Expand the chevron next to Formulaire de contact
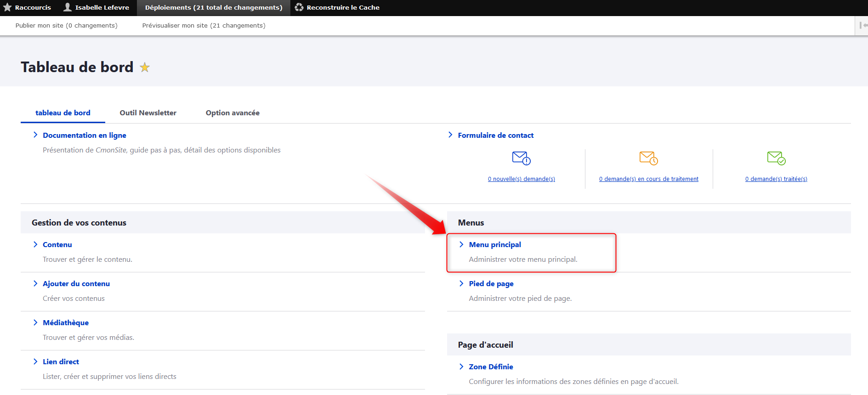The width and height of the screenshot is (868, 395). coord(450,135)
